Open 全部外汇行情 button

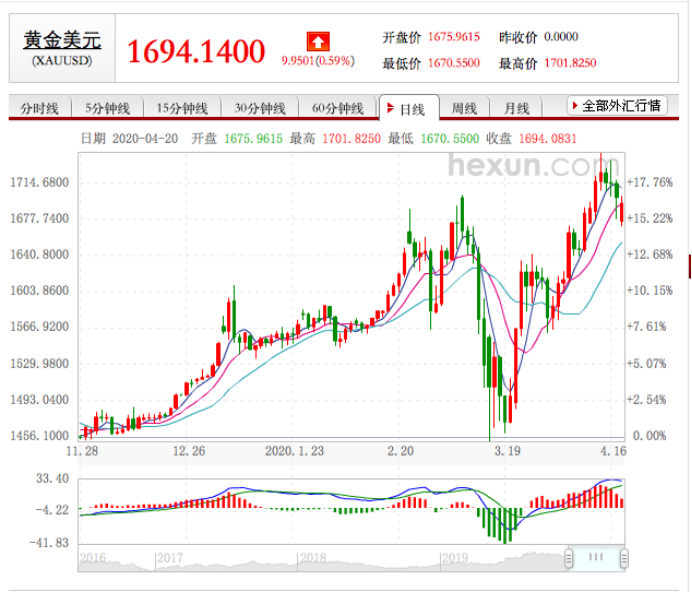coord(617,106)
